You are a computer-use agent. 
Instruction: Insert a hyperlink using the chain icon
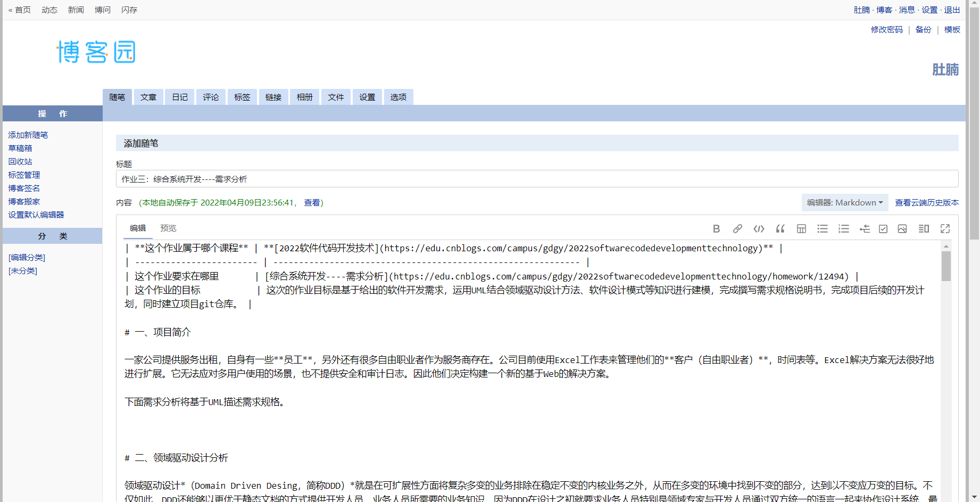737,229
